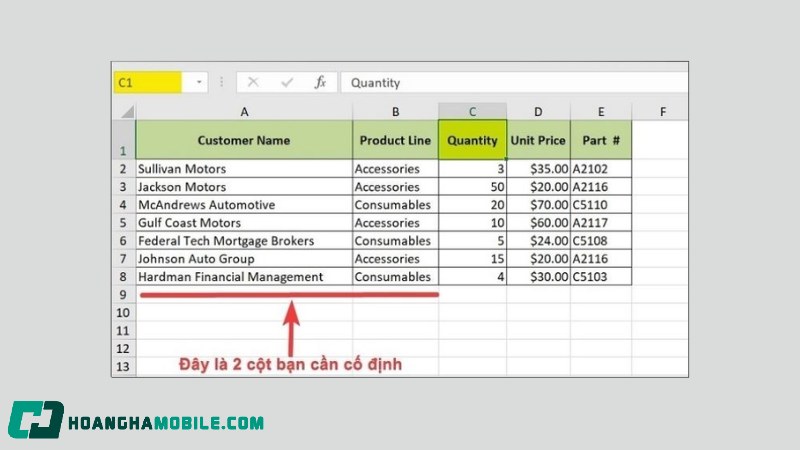Select row 4 header
This screenshot has width=800, height=450.
[x=123, y=205]
